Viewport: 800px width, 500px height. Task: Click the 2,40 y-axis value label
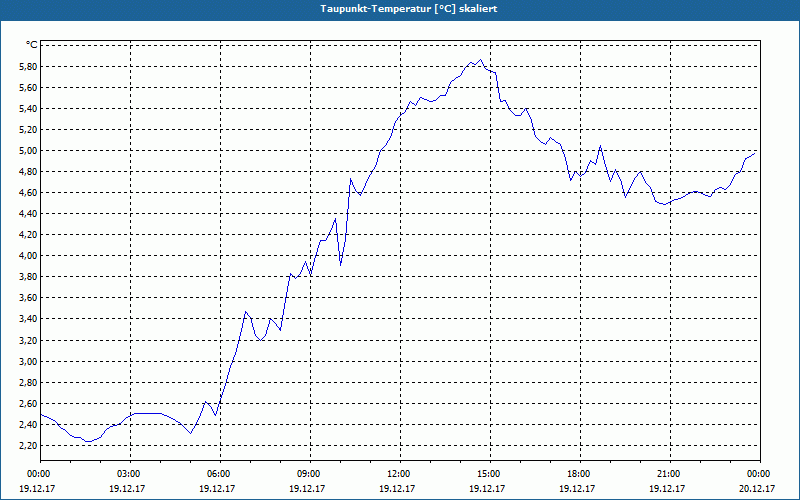pyautogui.click(x=29, y=424)
